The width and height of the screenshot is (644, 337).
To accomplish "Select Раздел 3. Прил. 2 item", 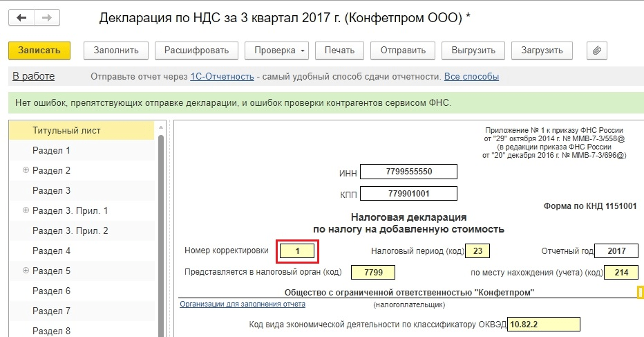I will [82, 231].
